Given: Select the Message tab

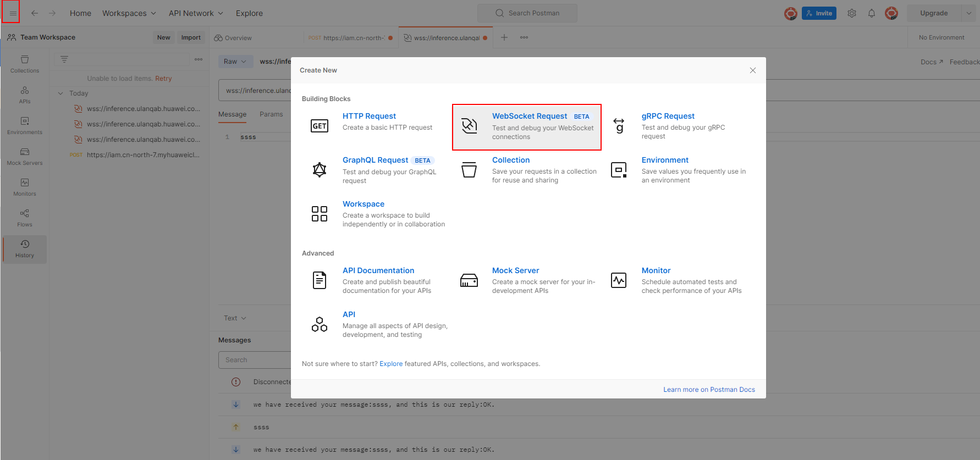Looking at the screenshot, I should [232, 114].
